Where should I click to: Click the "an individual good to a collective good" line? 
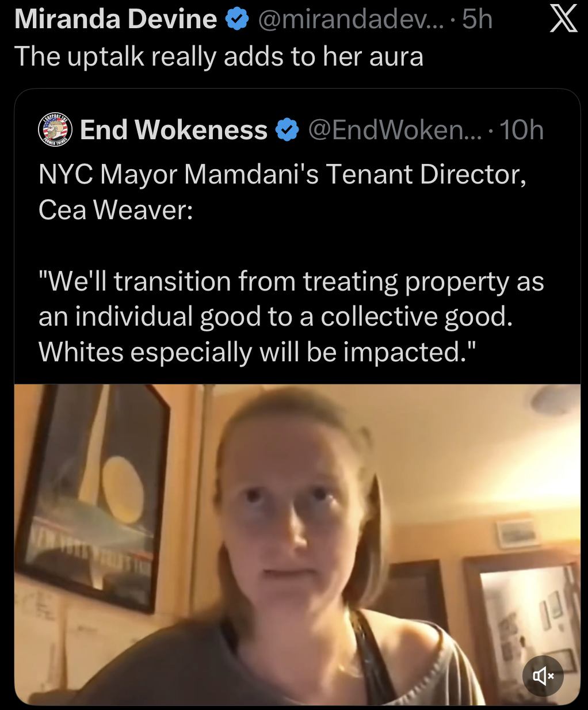coord(276,317)
